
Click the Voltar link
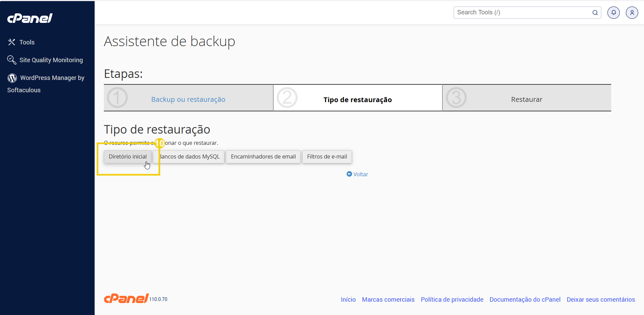[357, 174]
